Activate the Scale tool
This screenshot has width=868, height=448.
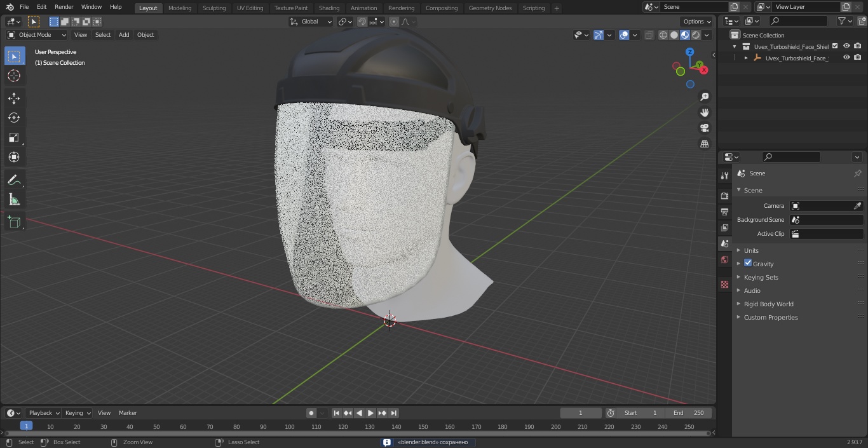coord(14,137)
